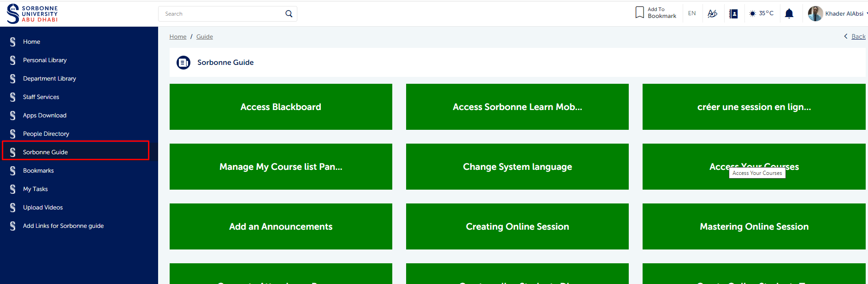The height and width of the screenshot is (284, 868).
Task: Click the S icon beside Personal Library
Action: point(13,60)
